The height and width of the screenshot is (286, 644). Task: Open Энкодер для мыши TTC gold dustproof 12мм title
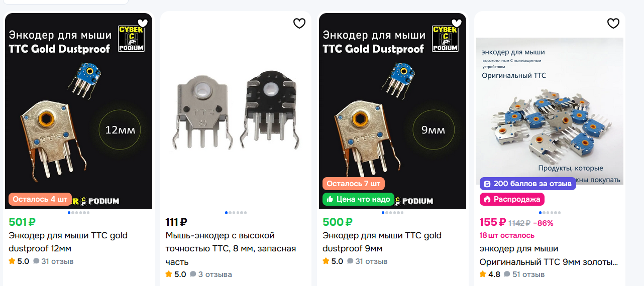click(68, 242)
